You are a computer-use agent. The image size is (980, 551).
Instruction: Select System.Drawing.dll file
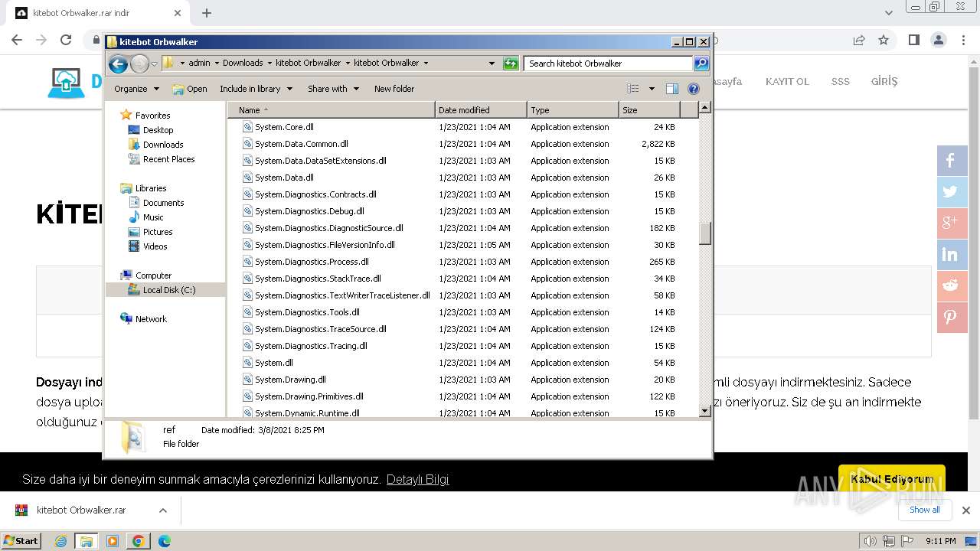(x=290, y=380)
